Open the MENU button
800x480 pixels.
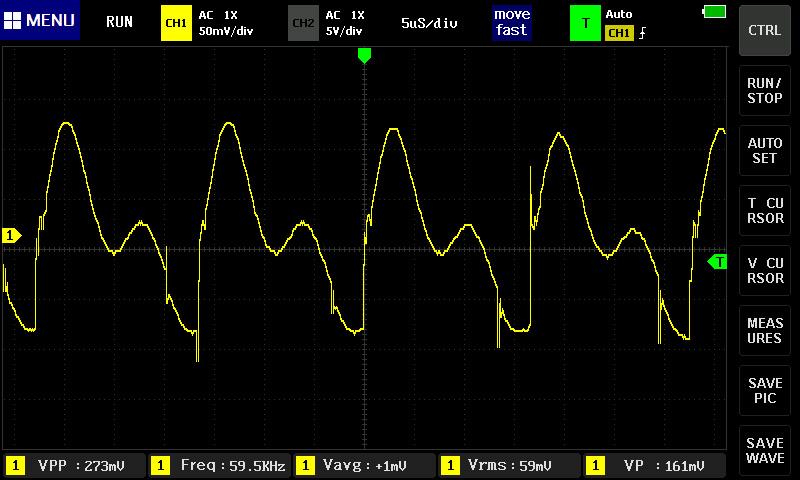click(x=40, y=20)
